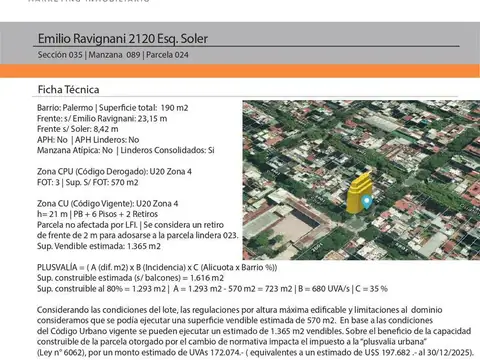Click the paragraph line starting 'Considerando las condiciones del lote'
480x360 pixels.
coord(240,310)
